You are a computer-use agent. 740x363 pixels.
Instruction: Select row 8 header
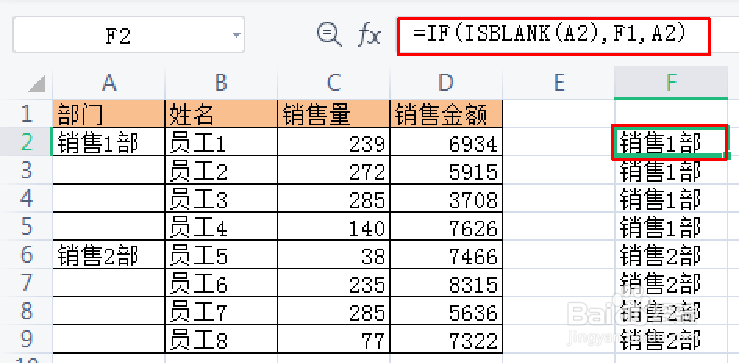(x=26, y=312)
